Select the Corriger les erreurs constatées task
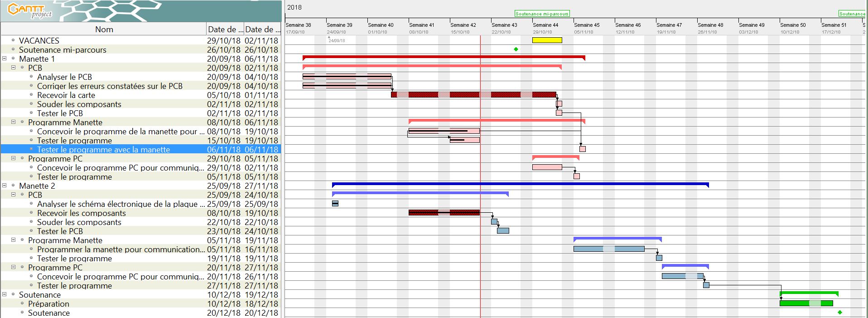This screenshot has width=868, height=318. tap(110, 86)
